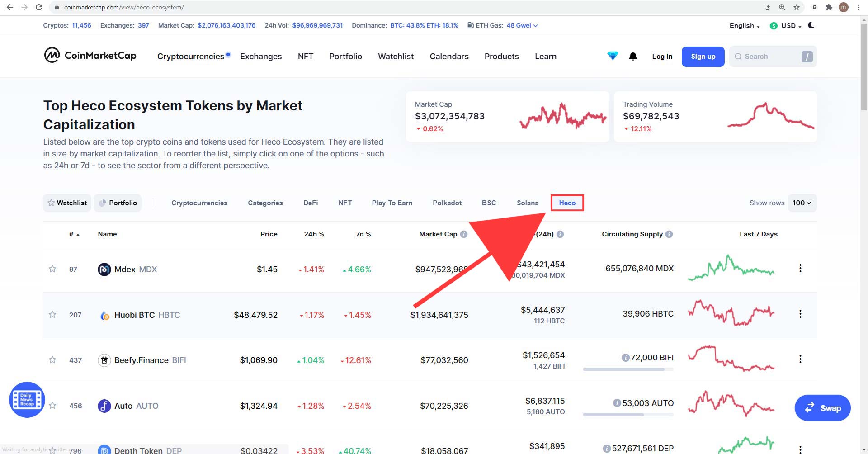Open the Daily News Recap widget

click(27, 400)
